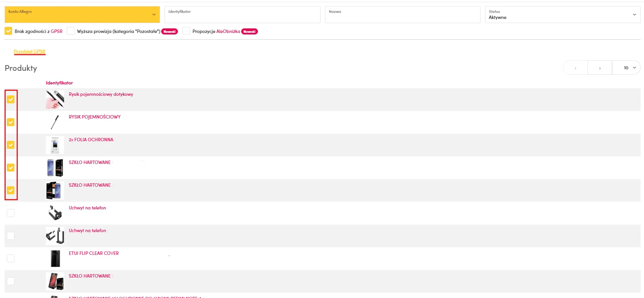The height and width of the screenshot is (298, 644).
Task: Click the Przydziel GPSR link
Action: (x=30, y=51)
